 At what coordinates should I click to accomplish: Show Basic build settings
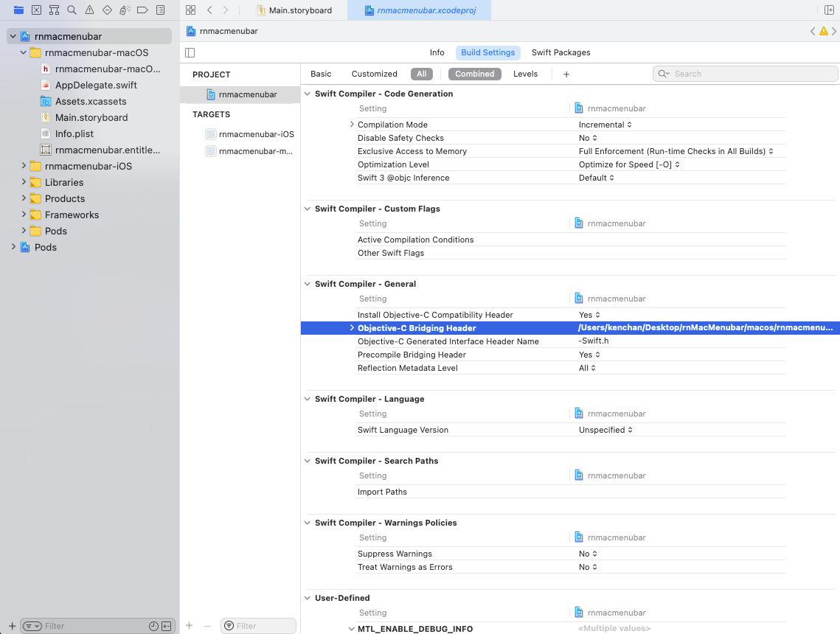click(321, 74)
